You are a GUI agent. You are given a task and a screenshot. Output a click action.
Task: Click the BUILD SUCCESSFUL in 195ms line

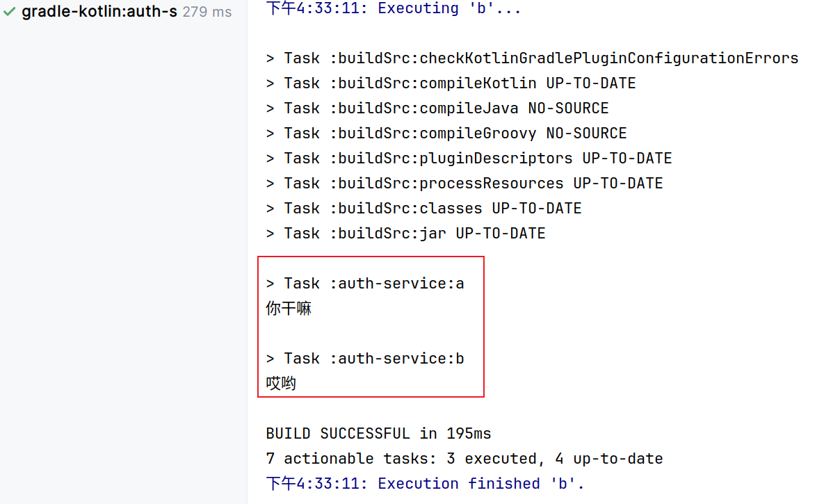(x=378, y=434)
